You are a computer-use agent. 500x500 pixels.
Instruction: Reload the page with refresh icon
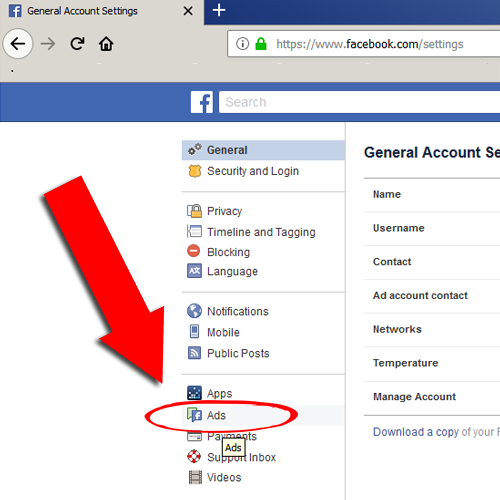coord(77,44)
